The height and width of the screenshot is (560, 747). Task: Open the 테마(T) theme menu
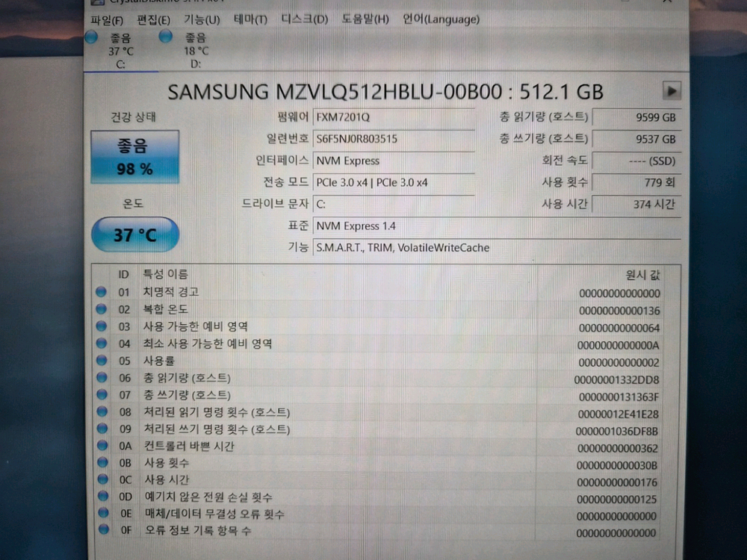[250, 20]
